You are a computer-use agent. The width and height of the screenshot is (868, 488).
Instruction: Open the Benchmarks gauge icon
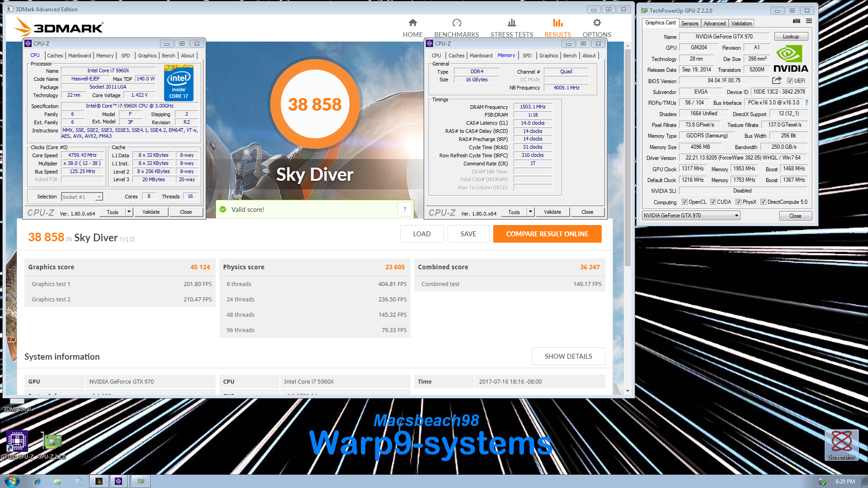tap(457, 23)
